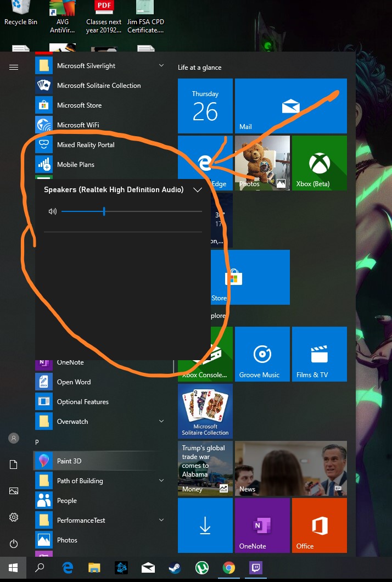This screenshot has height=582, width=392.
Task: Open the Mail tile
Action: pos(291,106)
